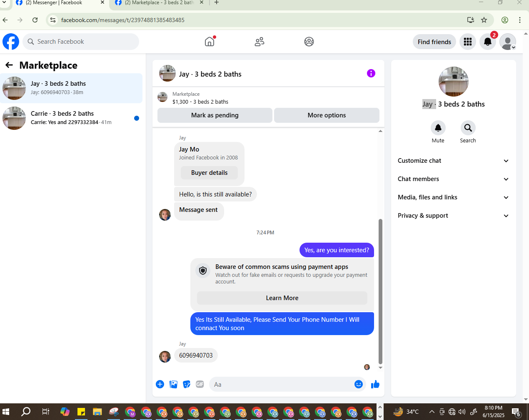
Task: Choose a sticker in composer
Action: coord(187,384)
